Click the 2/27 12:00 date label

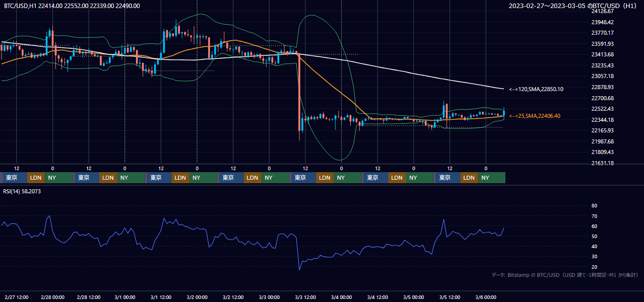tap(17, 297)
